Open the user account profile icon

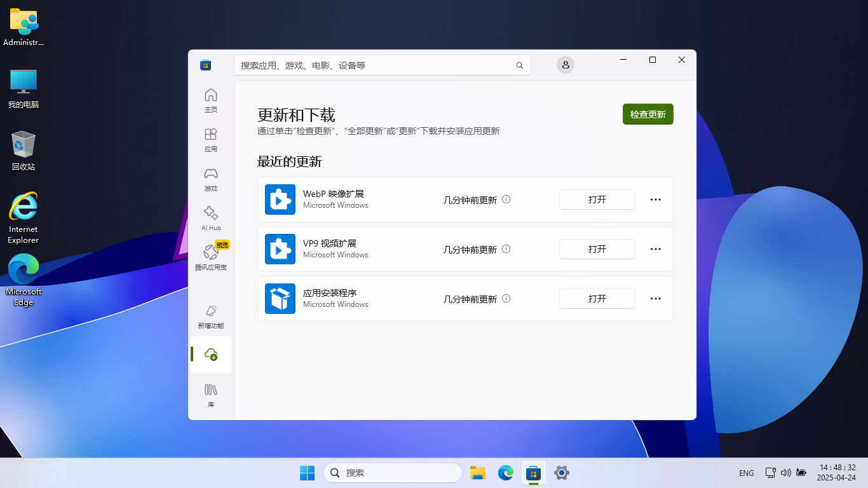coord(566,65)
